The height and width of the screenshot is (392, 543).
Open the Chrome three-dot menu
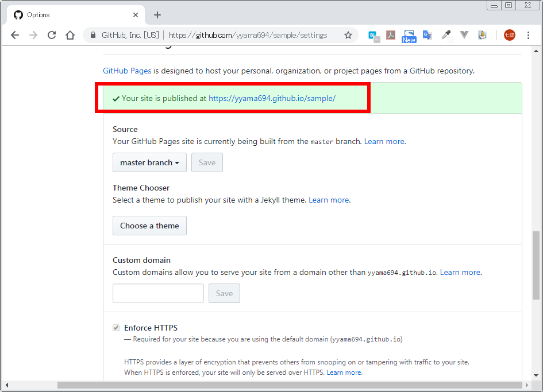click(x=528, y=35)
